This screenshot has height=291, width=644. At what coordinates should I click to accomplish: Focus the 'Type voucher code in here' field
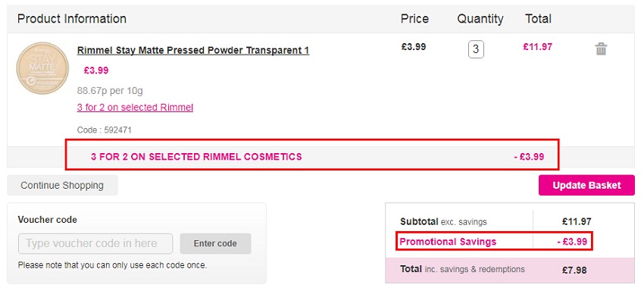pyautogui.click(x=95, y=243)
